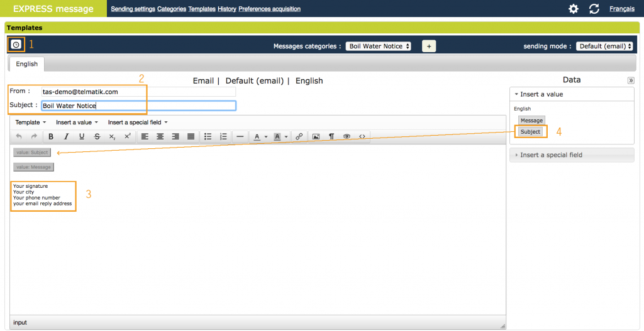This screenshot has height=331, width=644.
Task: Toggle italic formatting
Action: (66, 136)
